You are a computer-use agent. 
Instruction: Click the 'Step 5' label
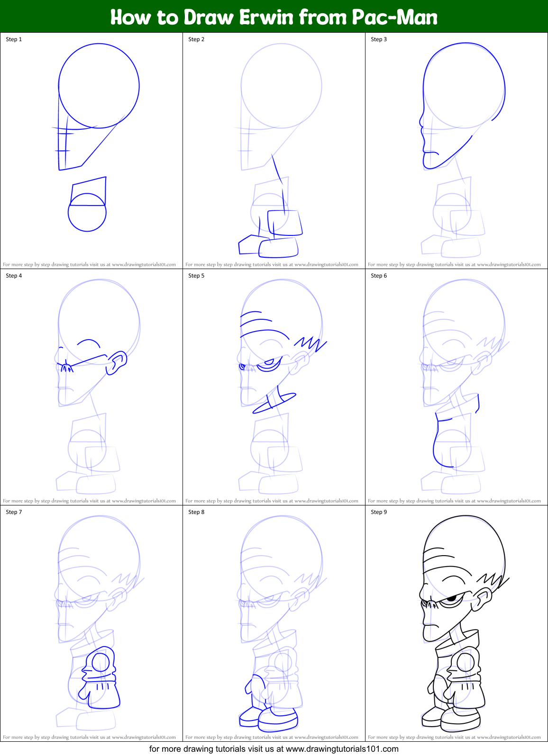(196, 276)
